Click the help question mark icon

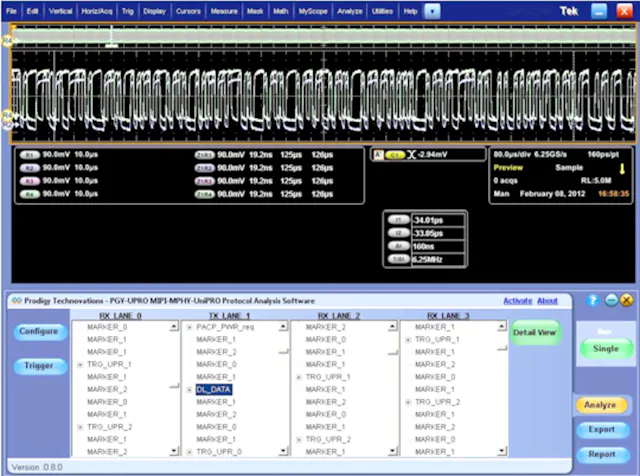click(x=594, y=300)
